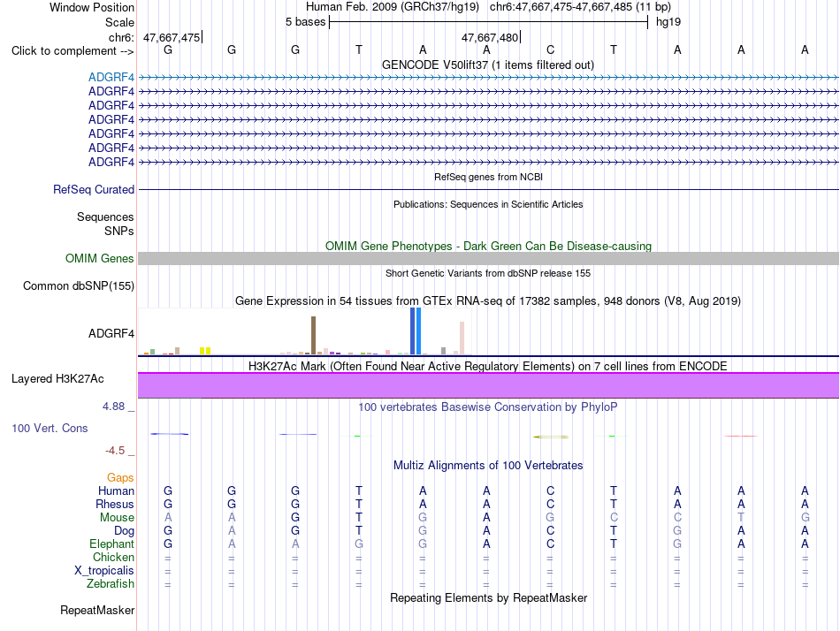Click the olive yellow PhyloP conservation mark
This screenshot has width=840, height=631.
[551, 437]
